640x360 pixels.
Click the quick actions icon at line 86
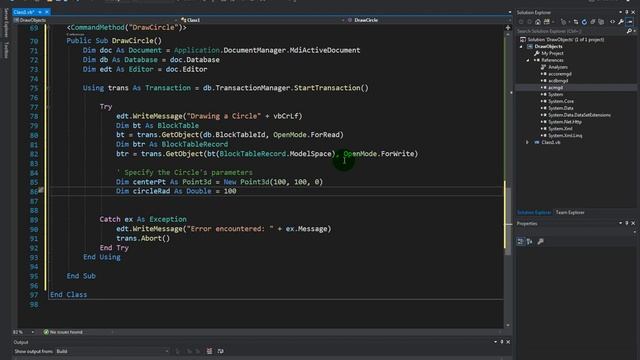(41, 190)
